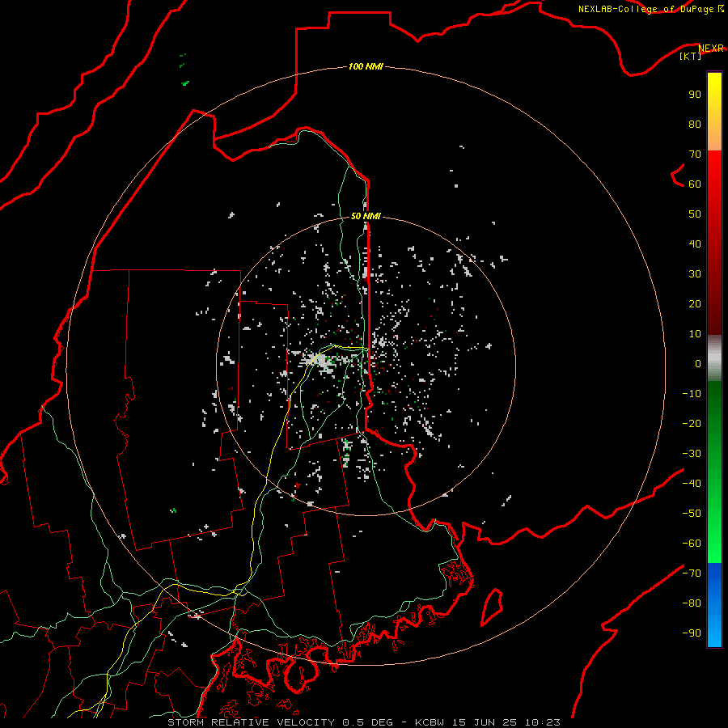The height and width of the screenshot is (728, 728).
Task: Click the -90 value on velocity scale
Action: click(692, 633)
